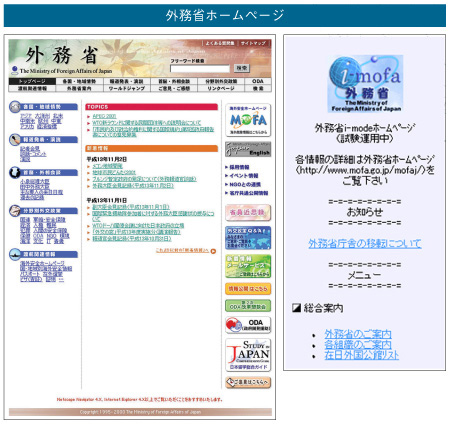Open the 採用情報 link

coord(239,167)
